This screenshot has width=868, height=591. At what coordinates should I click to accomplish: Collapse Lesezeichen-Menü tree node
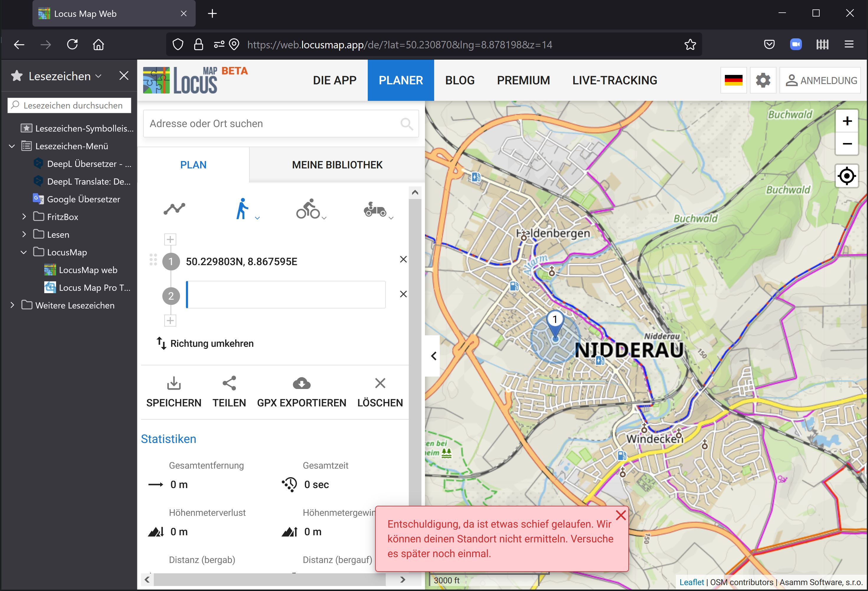click(x=12, y=146)
